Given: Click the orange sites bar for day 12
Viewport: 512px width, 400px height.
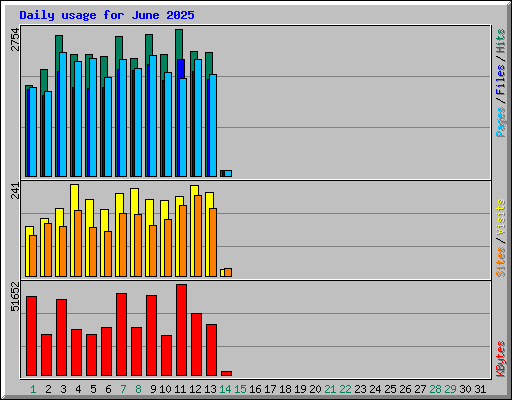Looking at the screenshot, I should pos(198,236).
